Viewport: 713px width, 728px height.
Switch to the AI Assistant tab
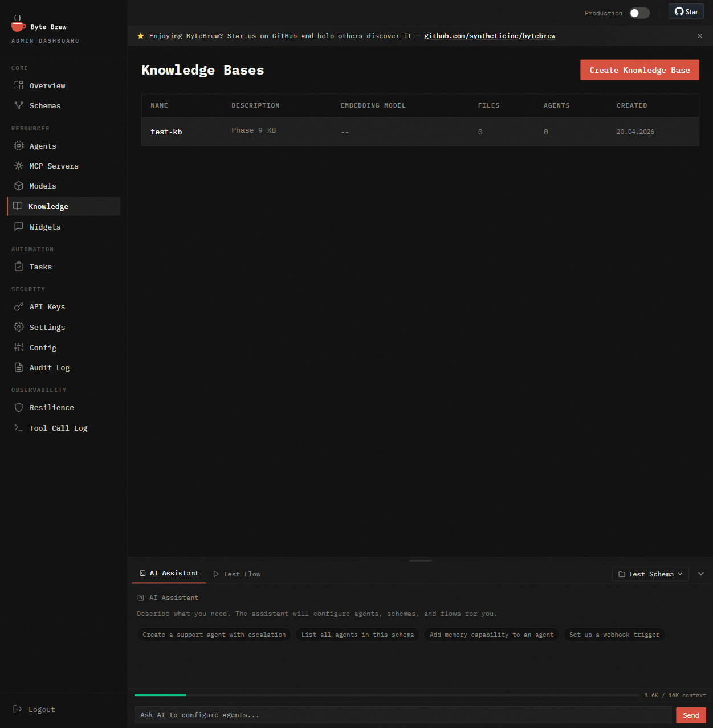pyautogui.click(x=169, y=573)
